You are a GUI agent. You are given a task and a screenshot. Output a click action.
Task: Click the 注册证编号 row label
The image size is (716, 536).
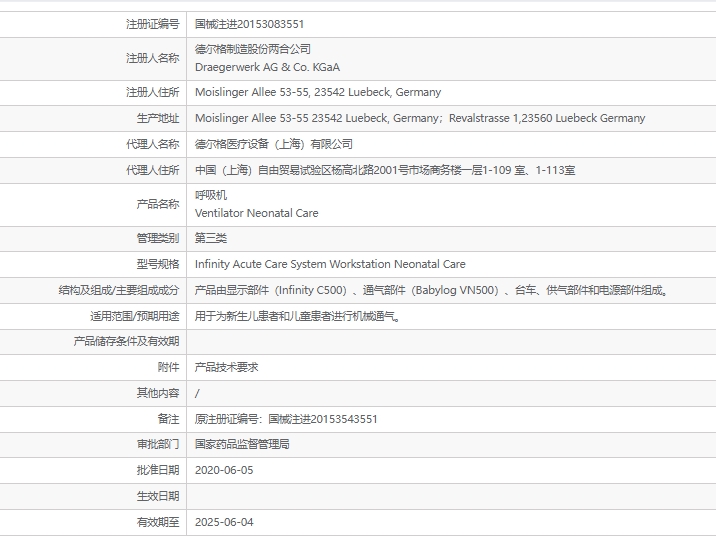click(x=153, y=24)
